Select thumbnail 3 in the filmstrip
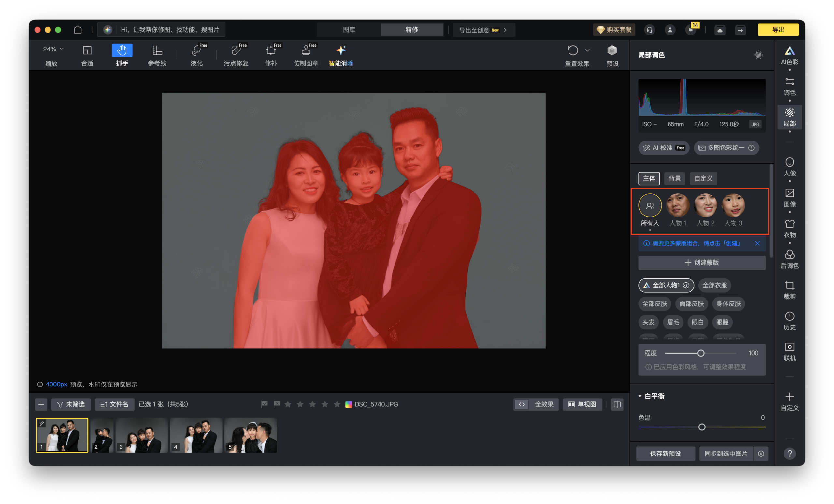 pos(141,435)
